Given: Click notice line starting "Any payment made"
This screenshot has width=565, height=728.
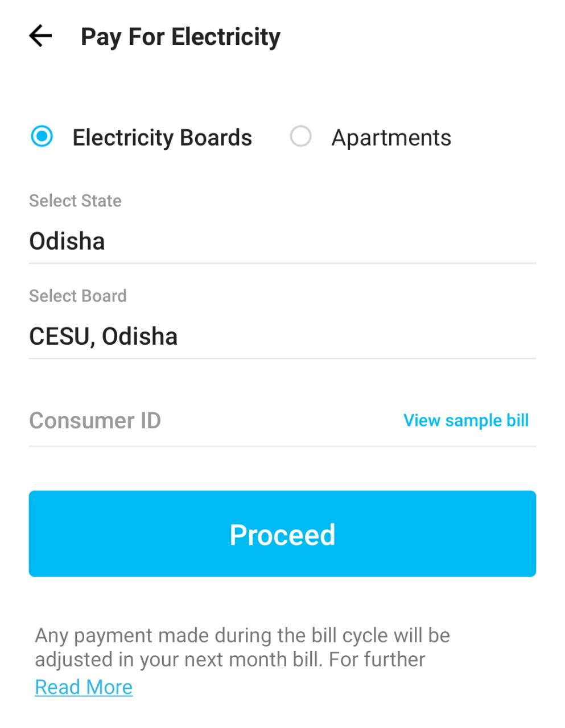Looking at the screenshot, I should 242,635.
